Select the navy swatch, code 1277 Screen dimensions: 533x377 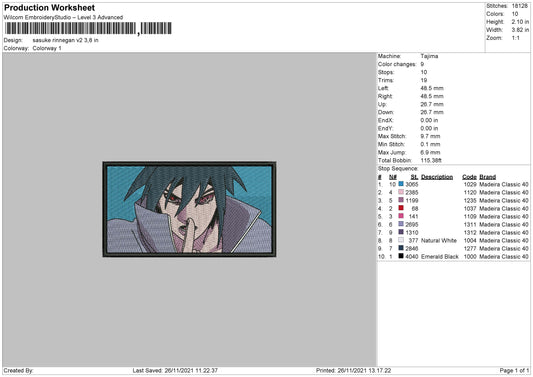[401, 248]
